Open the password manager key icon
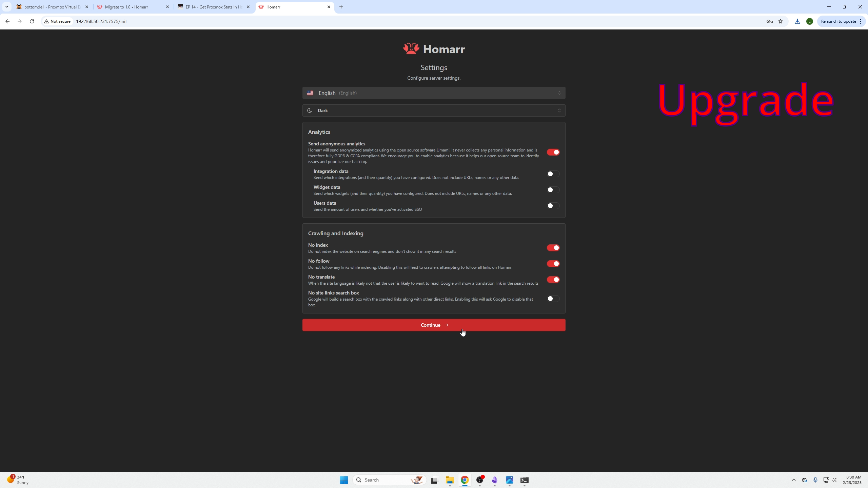The width and height of the screenshot is (868, 488). pos(769,21)
